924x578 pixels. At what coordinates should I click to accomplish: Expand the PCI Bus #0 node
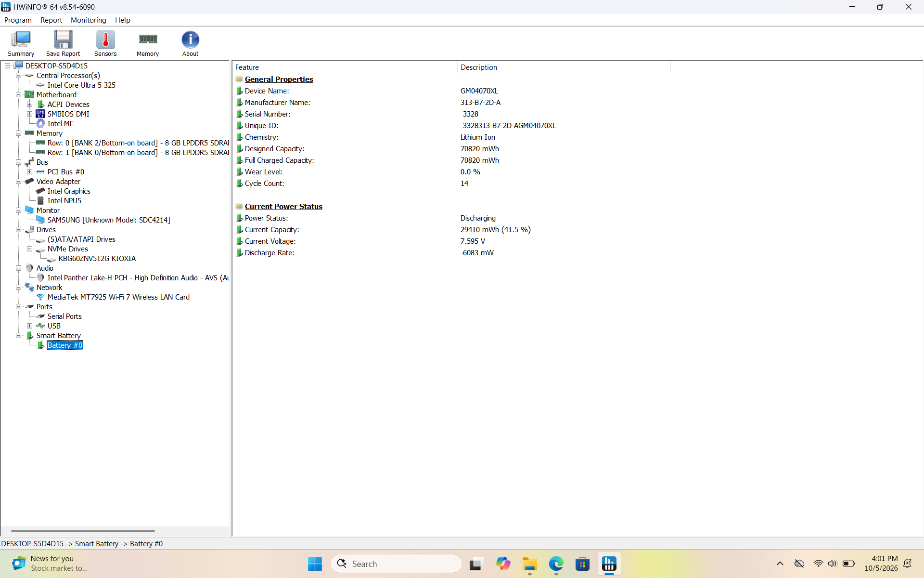(x=30, y=172)
